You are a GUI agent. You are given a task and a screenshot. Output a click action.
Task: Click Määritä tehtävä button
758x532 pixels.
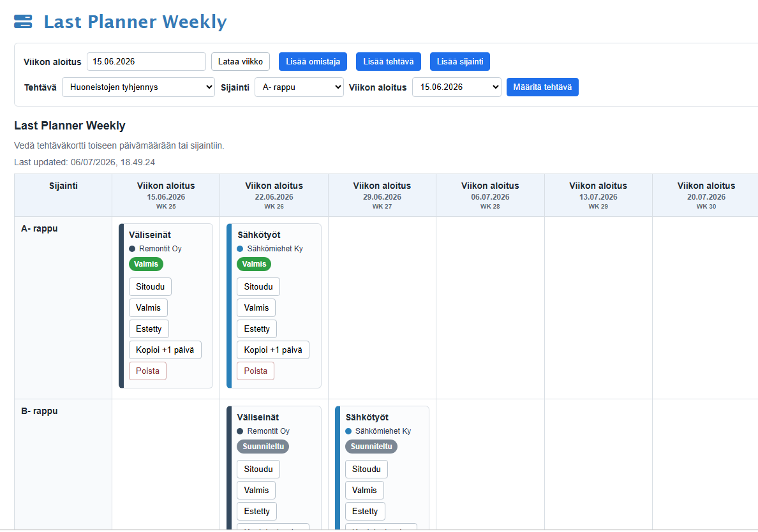tap(542, 87)
